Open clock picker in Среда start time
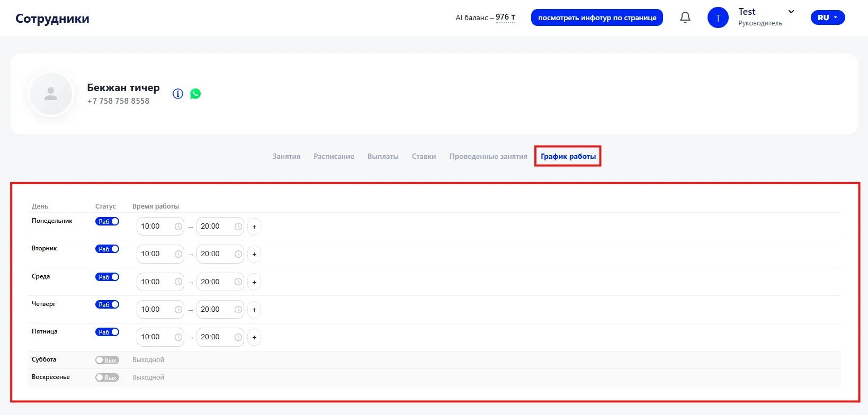Image resolution: width=868 pixels, height=415 pixels. tap(178, 282)
